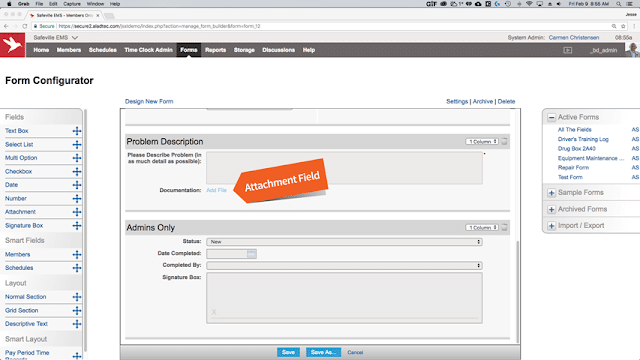Add a Date field via plus icon

(77, 185)
